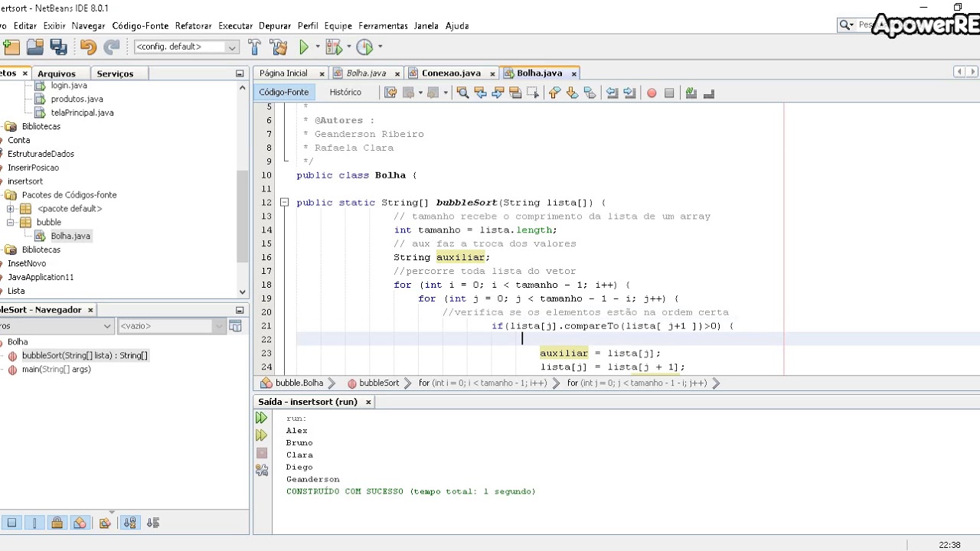
Task: Click Shift Line Left icon
Action: coord(612,93)
